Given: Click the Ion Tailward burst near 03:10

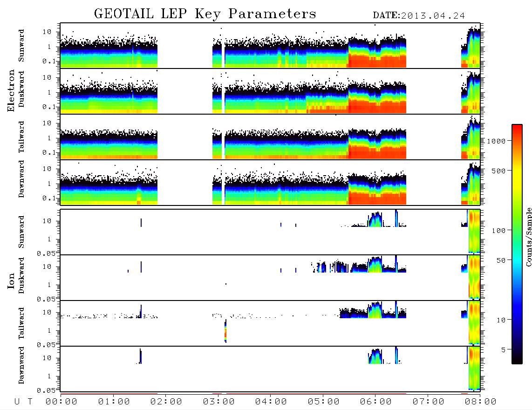Looking at the screenshot, I should coord(225,331).
